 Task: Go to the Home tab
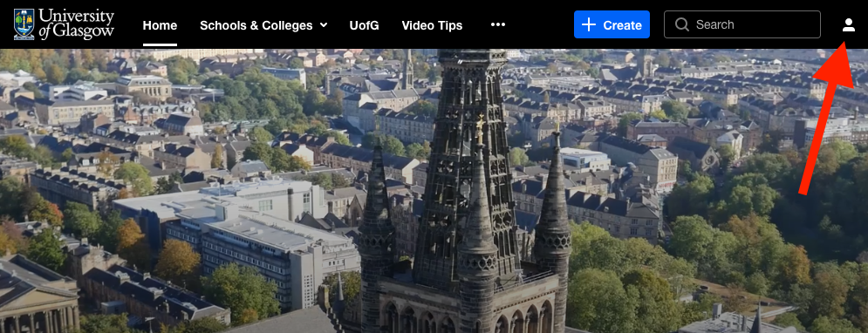click(x=160, y=25)
